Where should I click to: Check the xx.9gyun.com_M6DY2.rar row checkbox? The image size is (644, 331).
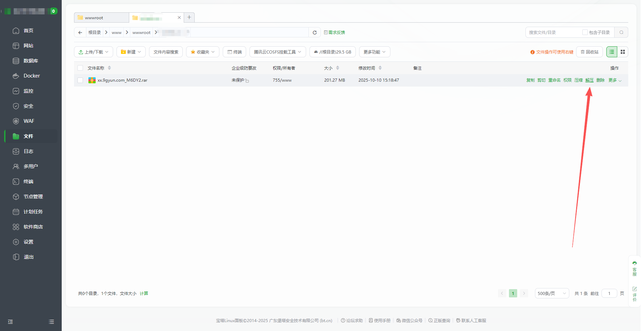click(80, 80)
